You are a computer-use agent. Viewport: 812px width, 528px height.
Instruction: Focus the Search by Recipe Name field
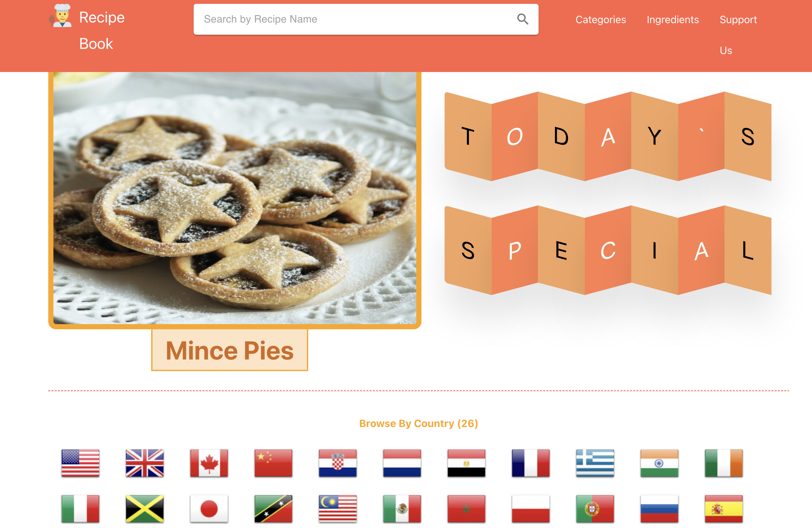(x=355, y=19)
